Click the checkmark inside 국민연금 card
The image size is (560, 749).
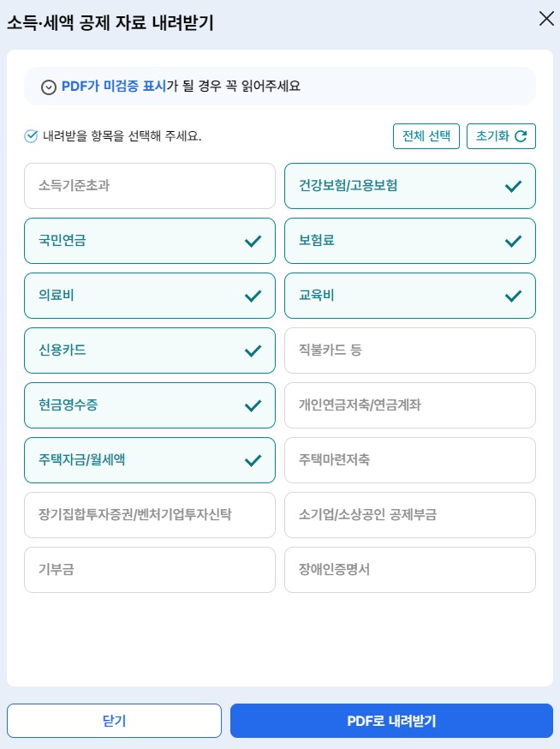(x=253, y=241)
